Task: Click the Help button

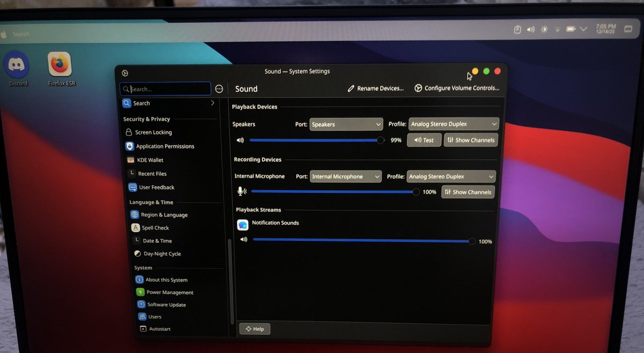Action: [x=254, y=329]
